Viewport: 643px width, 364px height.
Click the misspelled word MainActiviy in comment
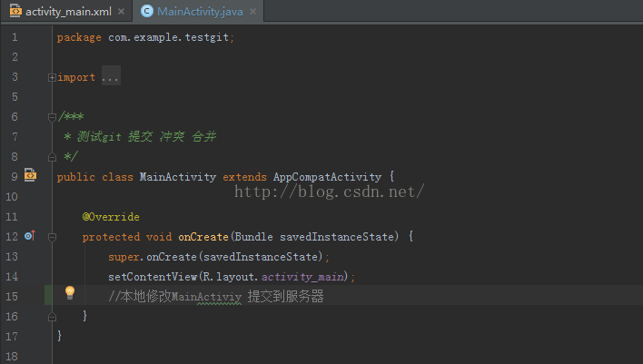[207, 297]
